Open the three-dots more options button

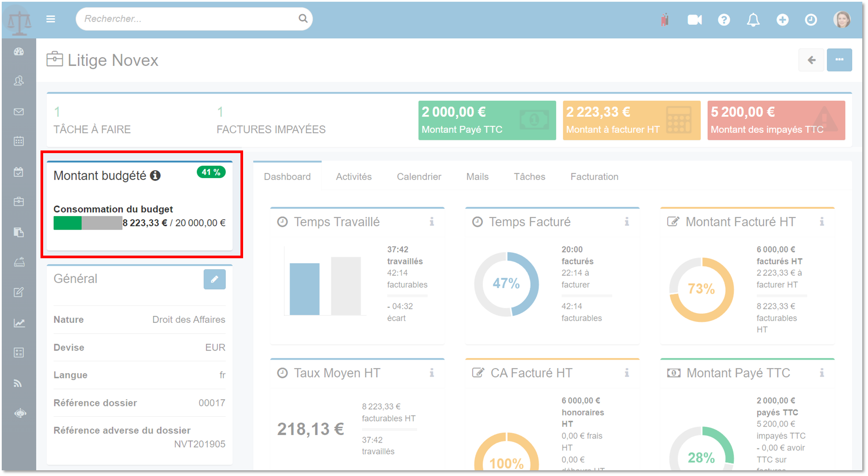coord(839,60)
